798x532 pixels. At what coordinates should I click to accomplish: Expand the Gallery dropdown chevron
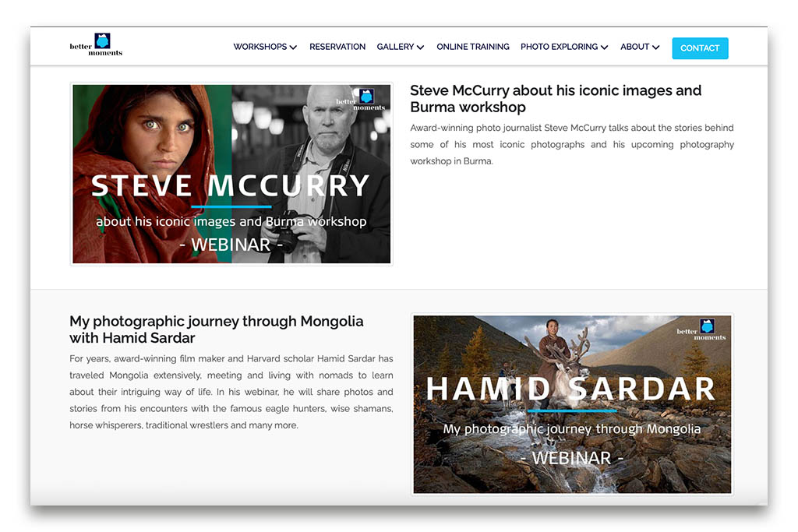pyautogui.click(x=420, y=48)
